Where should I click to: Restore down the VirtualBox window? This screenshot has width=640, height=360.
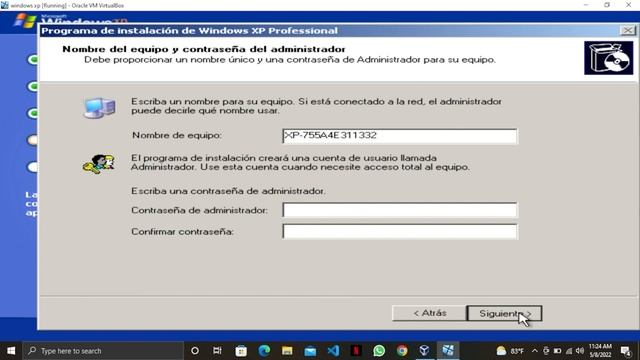[x=607, y=5]
